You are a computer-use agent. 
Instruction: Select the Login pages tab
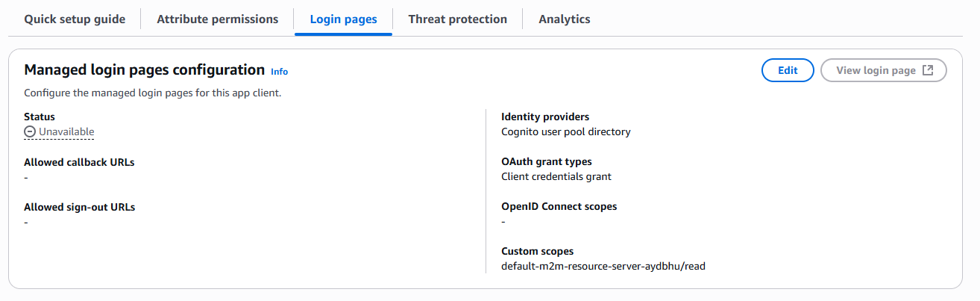pyautogui.click(x=343, y=19)
